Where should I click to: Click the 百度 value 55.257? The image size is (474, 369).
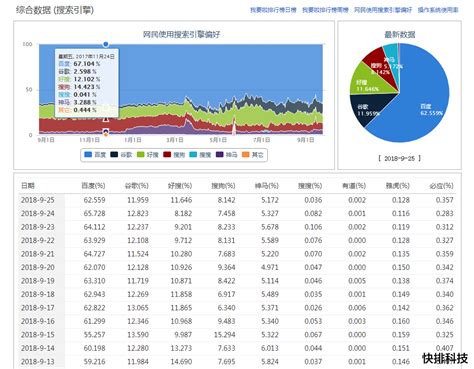94,335
